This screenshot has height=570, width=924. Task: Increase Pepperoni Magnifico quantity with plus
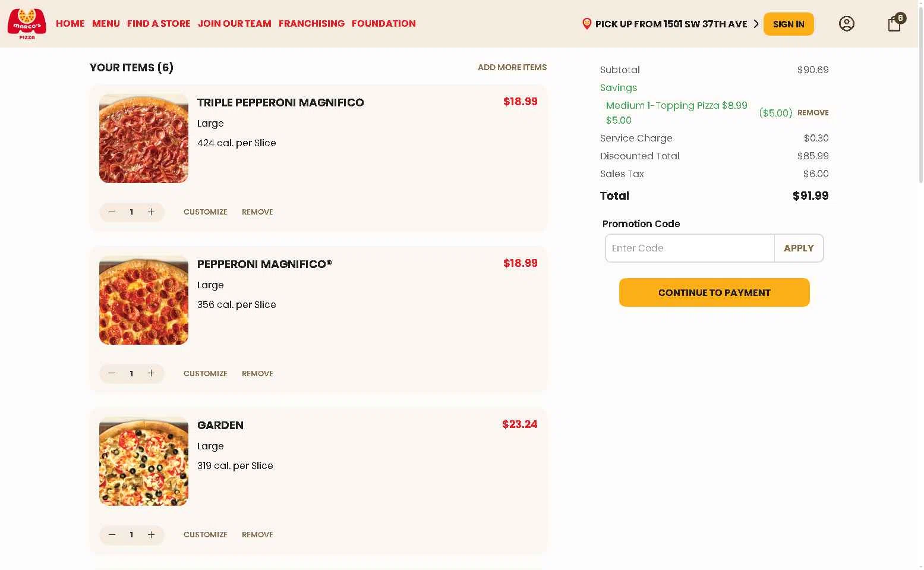pyautogui.click(x=152, y=373)
